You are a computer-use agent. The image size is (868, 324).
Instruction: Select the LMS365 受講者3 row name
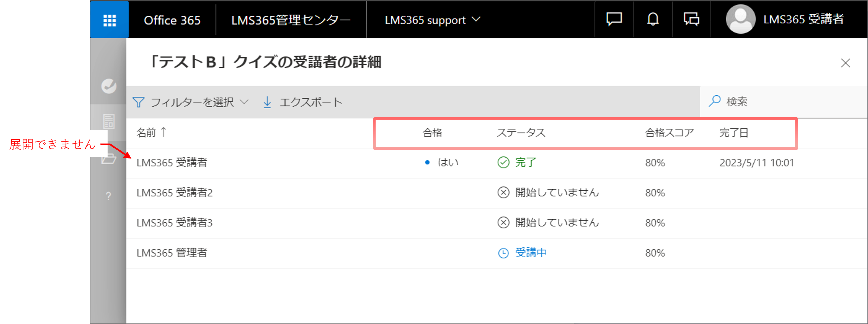click(175, 223)
